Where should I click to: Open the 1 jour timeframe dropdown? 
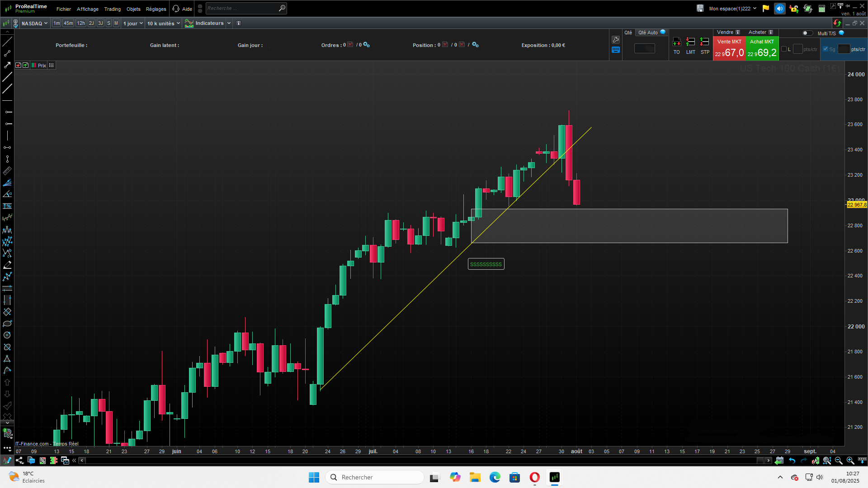pos(133,23)
